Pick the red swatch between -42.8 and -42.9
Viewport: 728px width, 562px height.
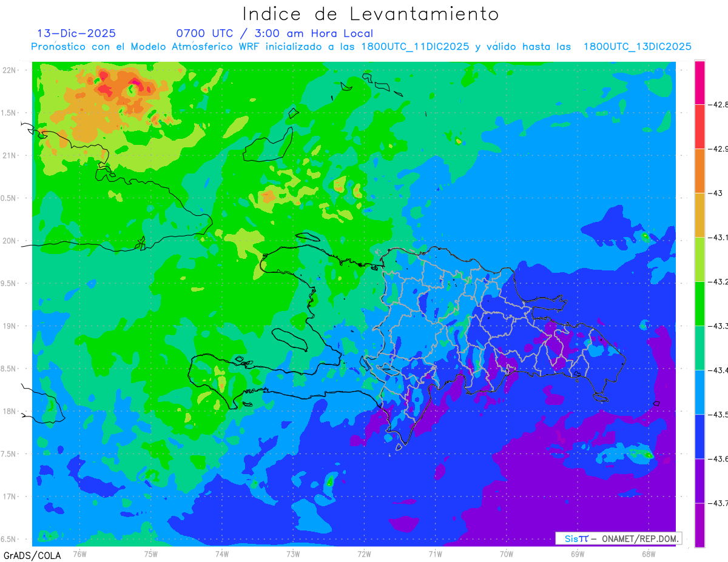[x=699, y=127]
